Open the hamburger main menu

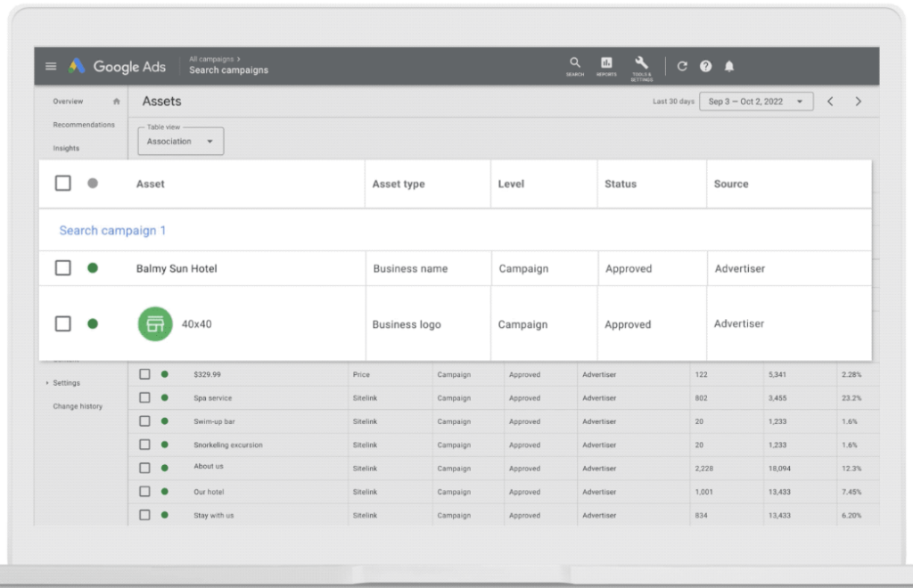point(51,67)
